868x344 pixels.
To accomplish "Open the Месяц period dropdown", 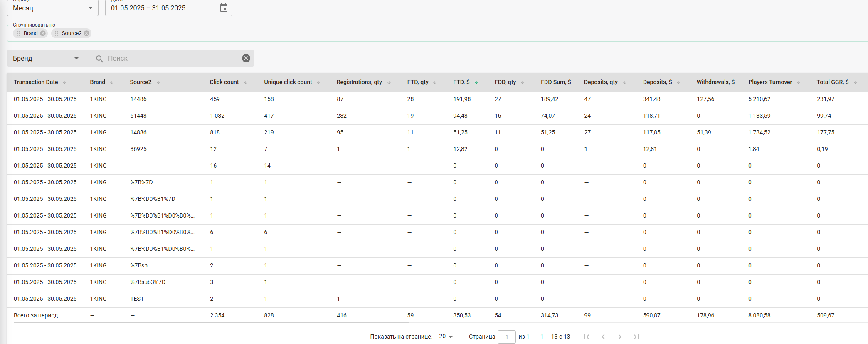I will click(53, 8).
